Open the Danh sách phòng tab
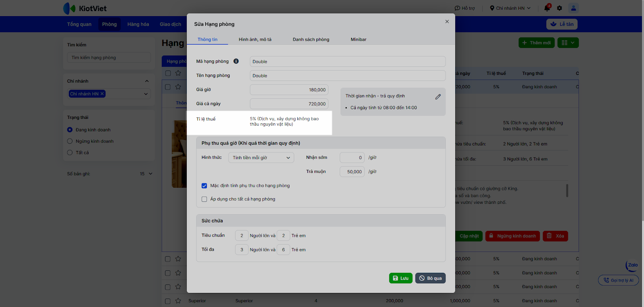The width and height of the screenshot is (644, 307). click(x=311, y=39)
